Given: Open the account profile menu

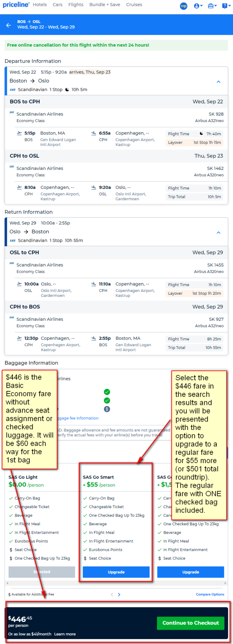Looking at the screenshot, I should (x=198, y=6).
